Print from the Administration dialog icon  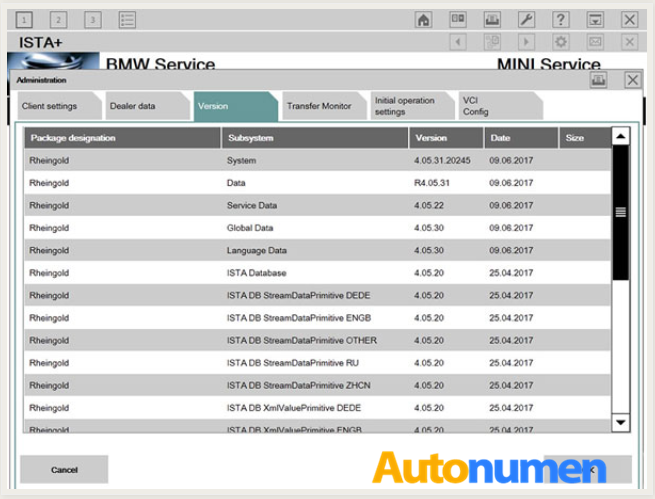[x=598, y=80]
